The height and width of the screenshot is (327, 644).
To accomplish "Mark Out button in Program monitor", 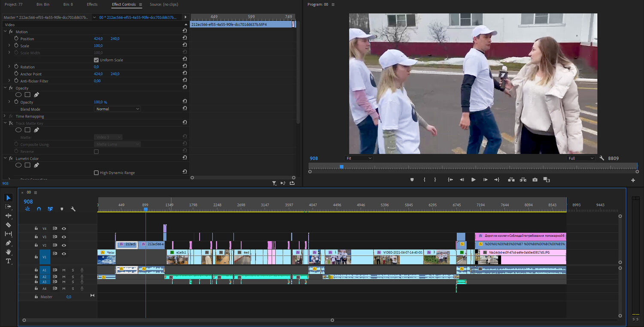I will [x=435, y=180].
